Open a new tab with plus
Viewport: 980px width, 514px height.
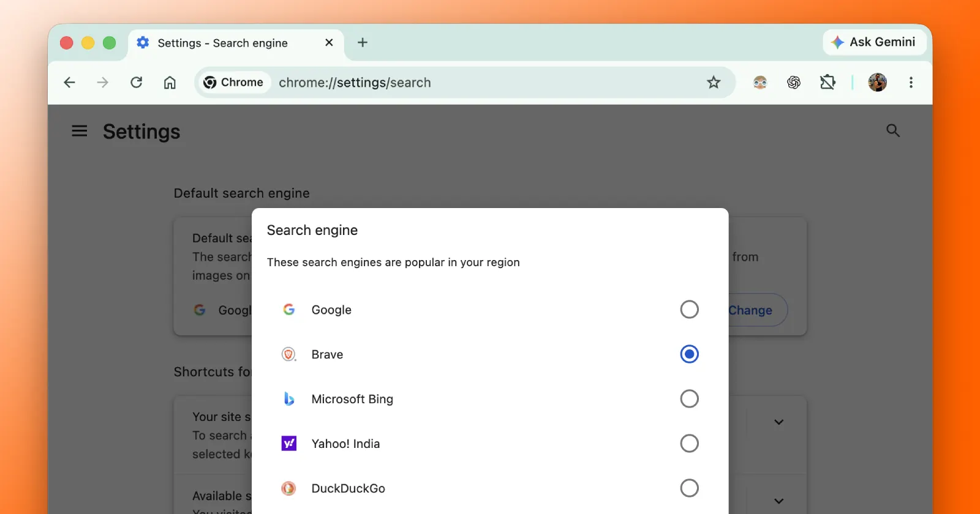(x=363, y=42)
